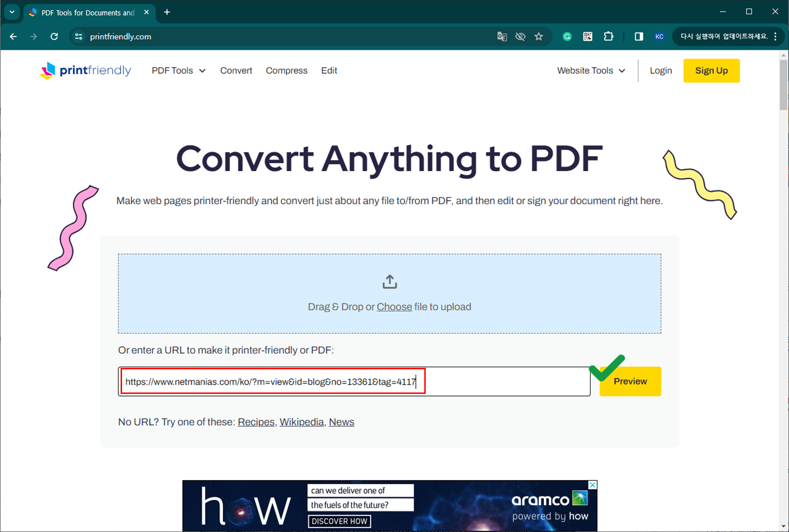This screenshot has height=532, width=789.
Task: Open the tab search dropdown arrow
Action: point(12,12)
